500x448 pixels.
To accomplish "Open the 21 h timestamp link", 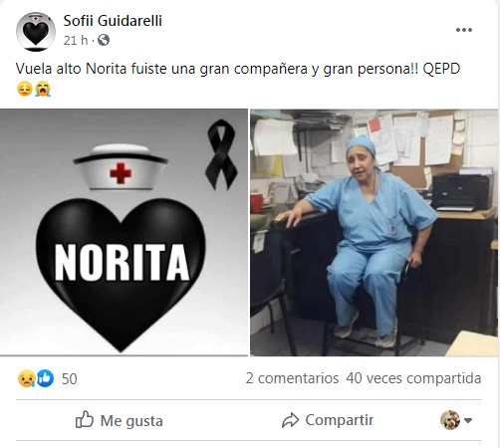I will tap(76, 40).
